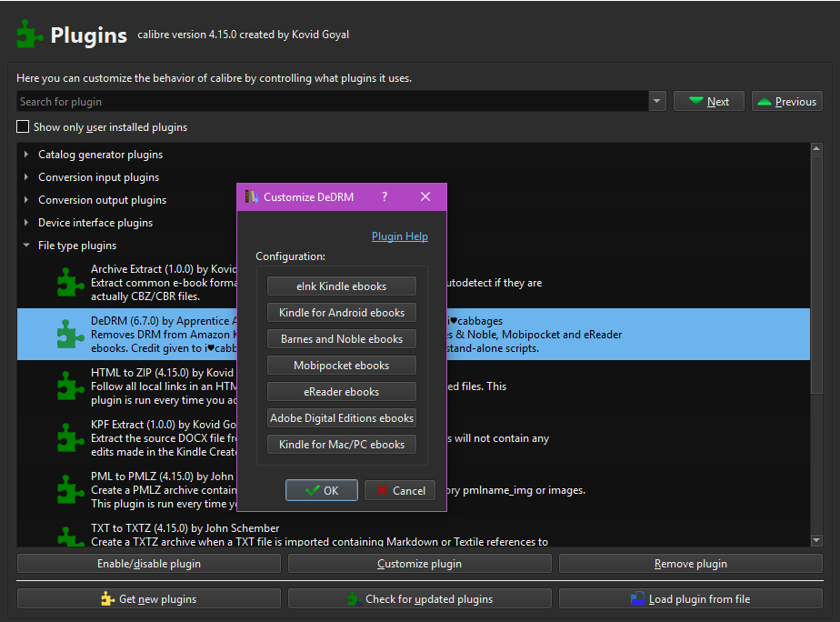Open Mobipocket ebooks configuration
Image resolution: width=840 pixels, height=622 pixels.
(x=342, y=366)
